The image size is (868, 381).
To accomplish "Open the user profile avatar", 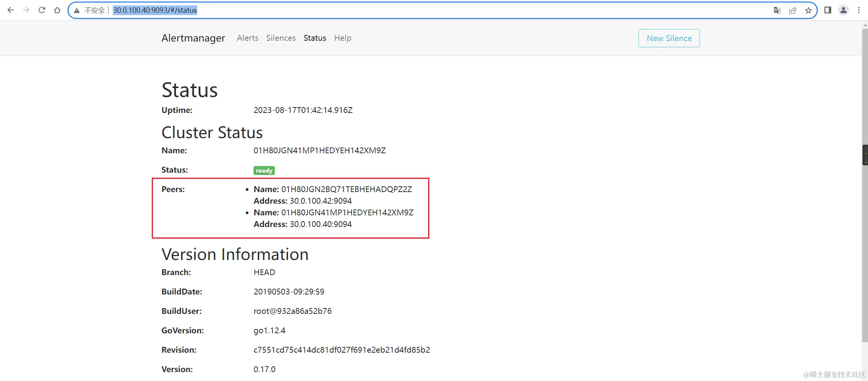I will 843,10.
